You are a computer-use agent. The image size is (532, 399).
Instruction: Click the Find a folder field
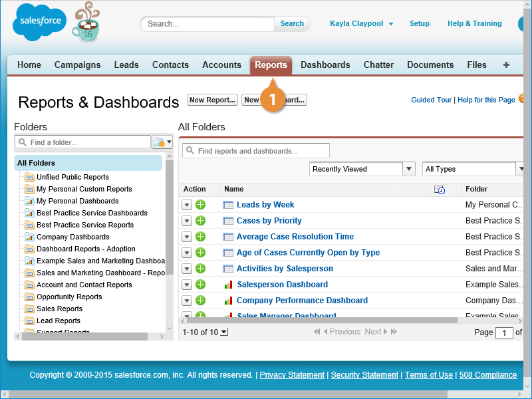tap(82, 142)
